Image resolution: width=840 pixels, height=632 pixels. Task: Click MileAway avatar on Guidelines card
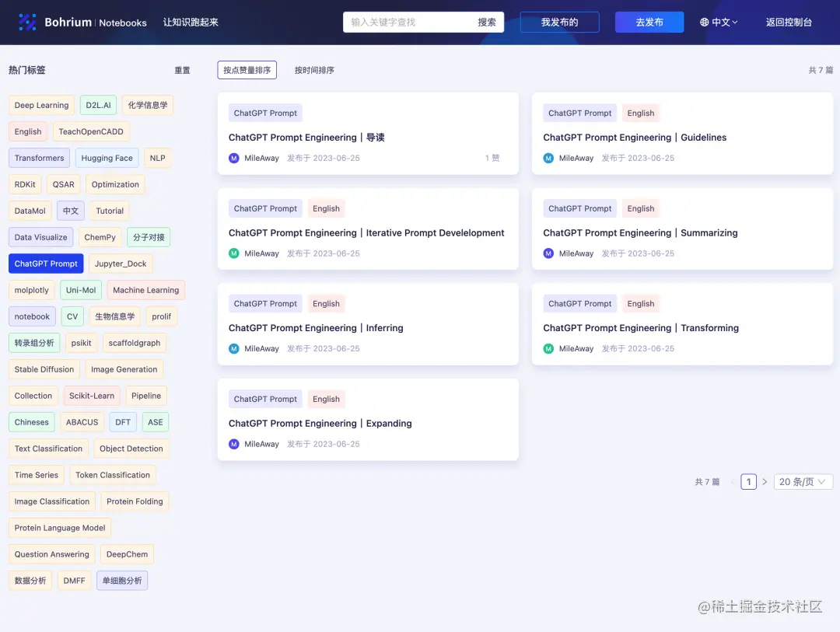click(x=548, y=158)
